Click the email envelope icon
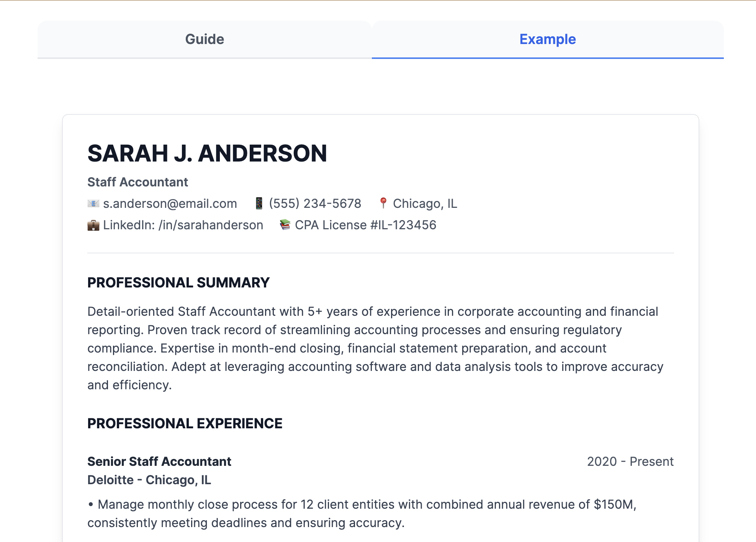This screenshot has height=542, width=756. pos(93,204)
